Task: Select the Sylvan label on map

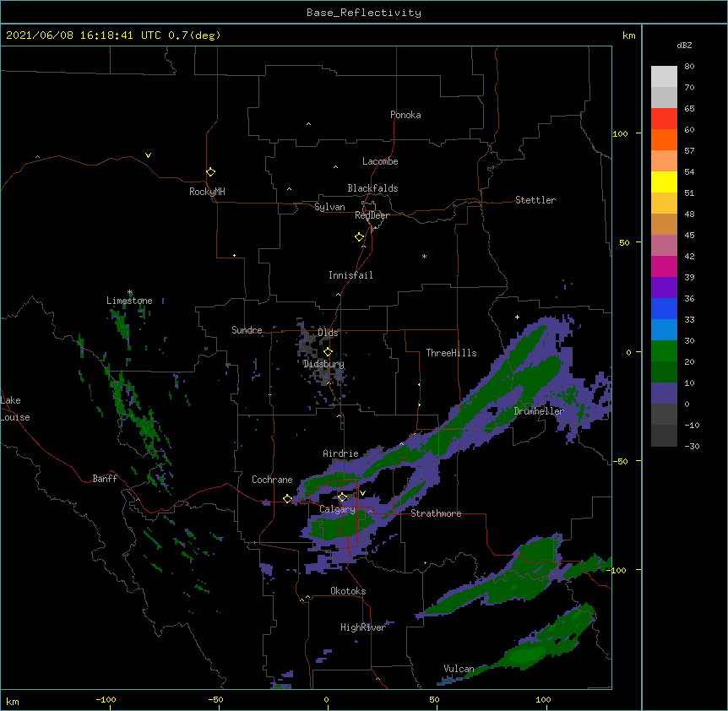Action: (329, 207)
